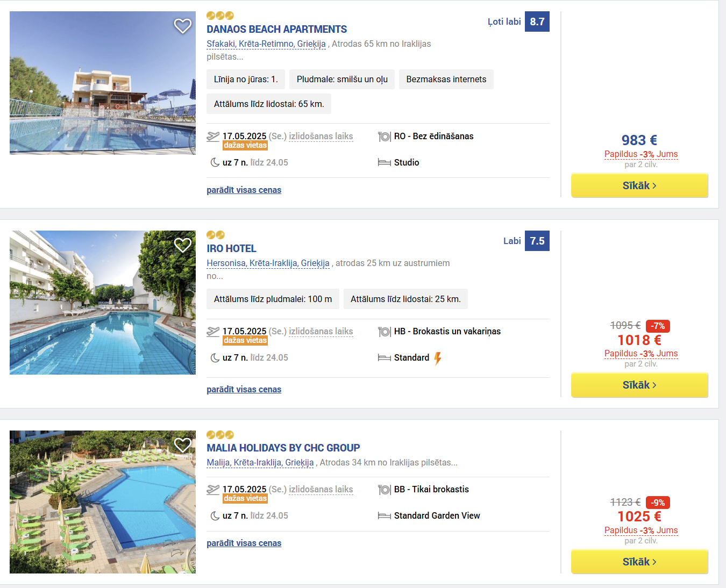
Task: Expand all prices for Danaos Beach Apartments
Action: coord(244,190)
